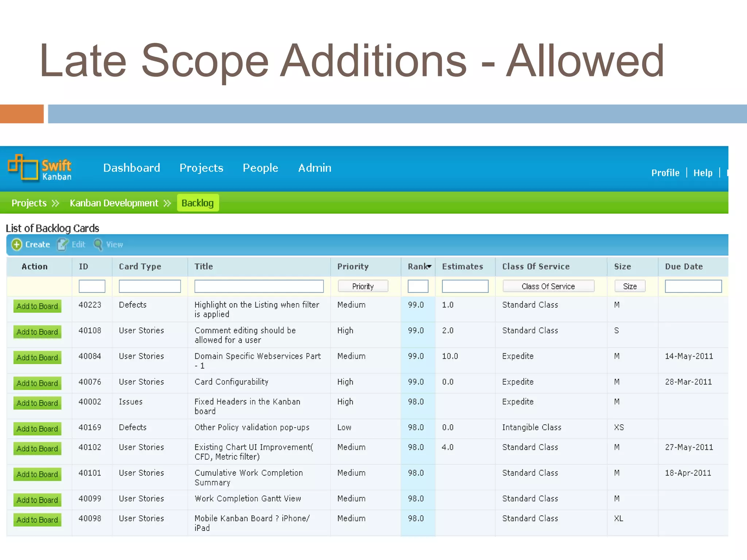The width and height of the screenshot is (747, 560).
Task: Add card 40102 to board
Action: [37, 448]
